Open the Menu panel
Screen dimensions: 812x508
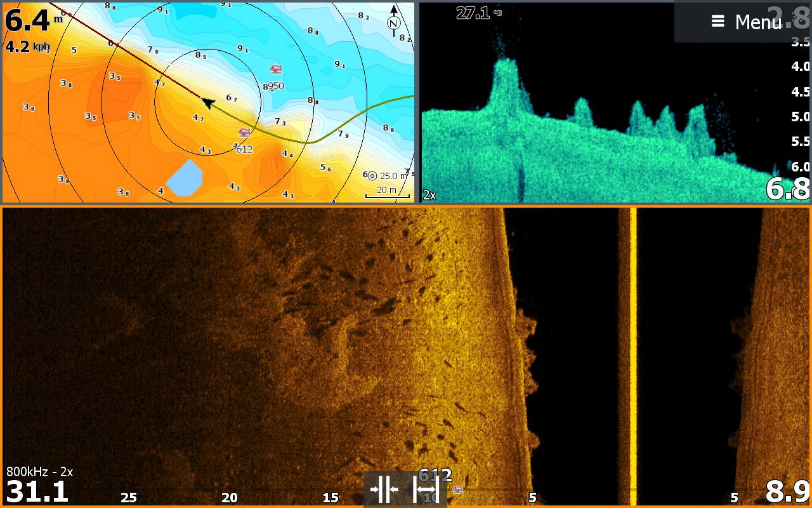(x=757, y=22)
